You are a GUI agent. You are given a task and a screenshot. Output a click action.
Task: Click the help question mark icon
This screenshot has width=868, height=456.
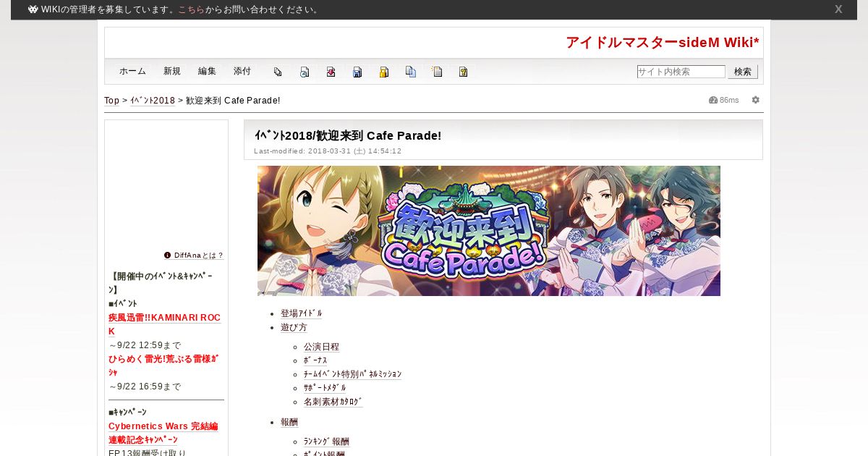pyautogui.click(x=464, y=72)
